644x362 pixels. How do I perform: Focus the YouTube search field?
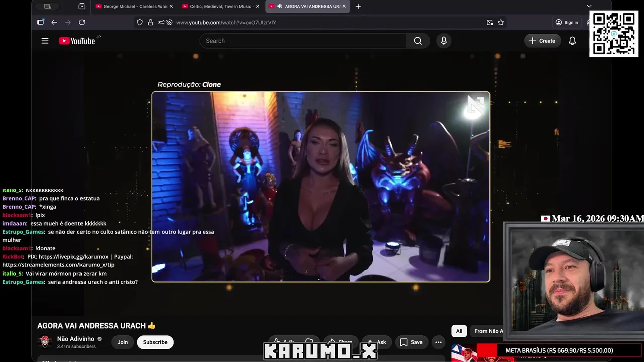(x=302, y=41)
